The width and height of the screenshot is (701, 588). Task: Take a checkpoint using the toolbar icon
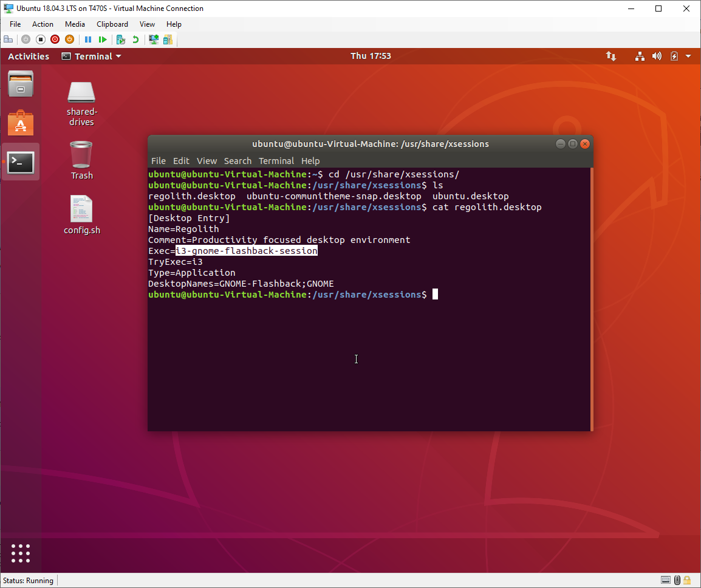[120, 39]
